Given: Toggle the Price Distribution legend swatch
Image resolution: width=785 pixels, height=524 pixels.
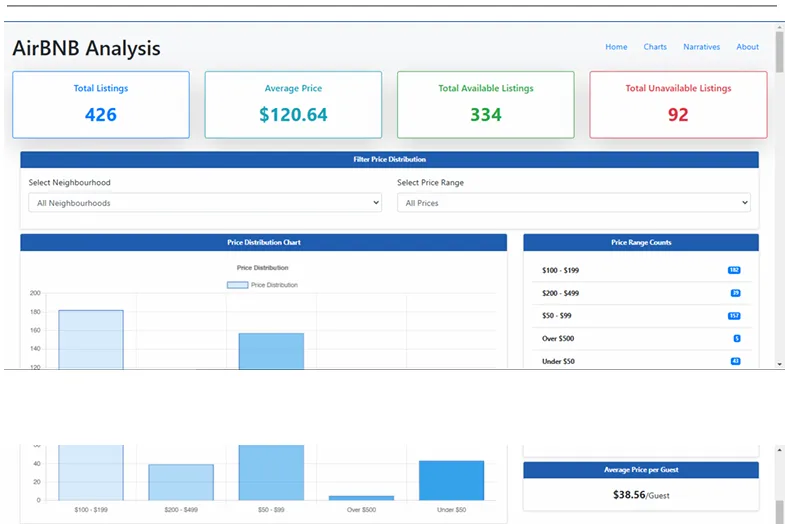Looking at the screenshot, I should (237, 285).
